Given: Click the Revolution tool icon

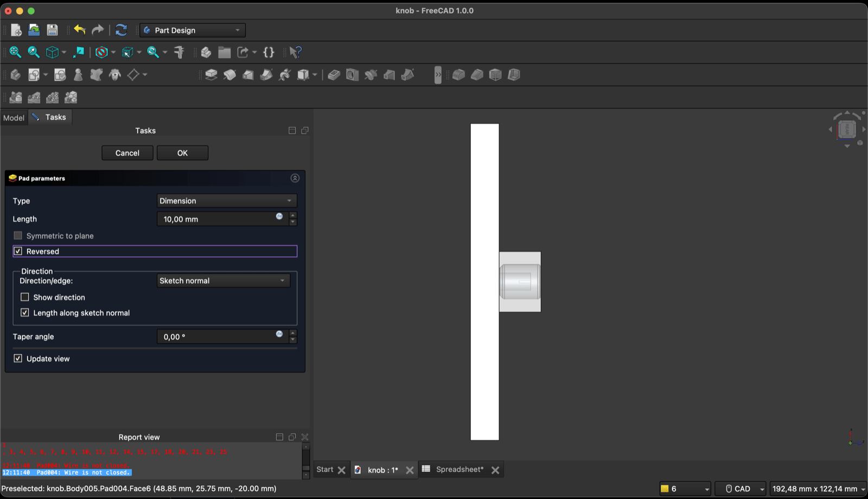Looking at the screenshot, I should [230, 74].
